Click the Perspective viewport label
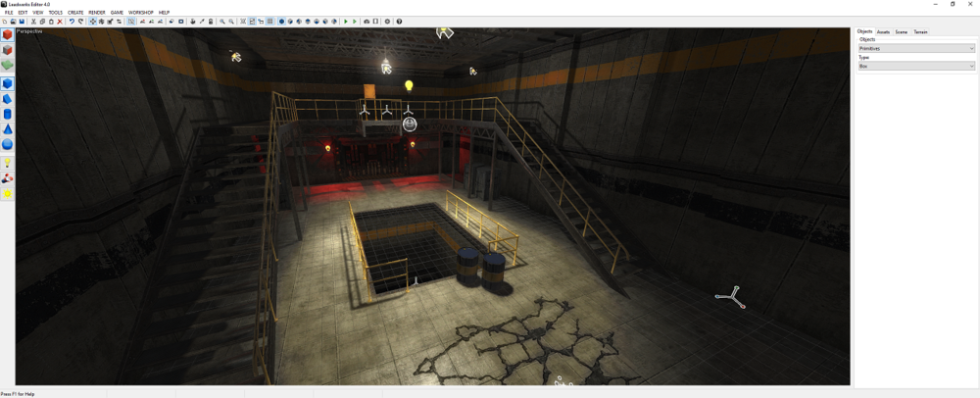The width and height of the screenshot is (980, 398). (28, 30)
